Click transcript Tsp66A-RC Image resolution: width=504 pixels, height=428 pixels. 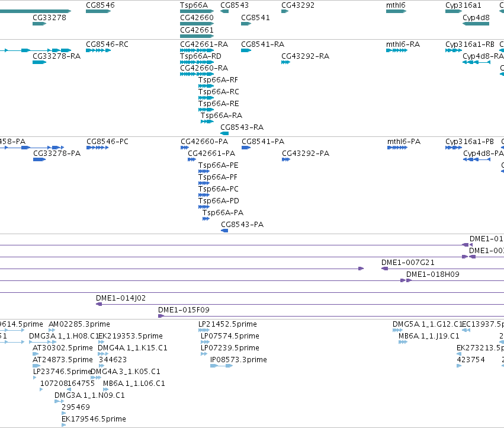(x=206, y=98)
